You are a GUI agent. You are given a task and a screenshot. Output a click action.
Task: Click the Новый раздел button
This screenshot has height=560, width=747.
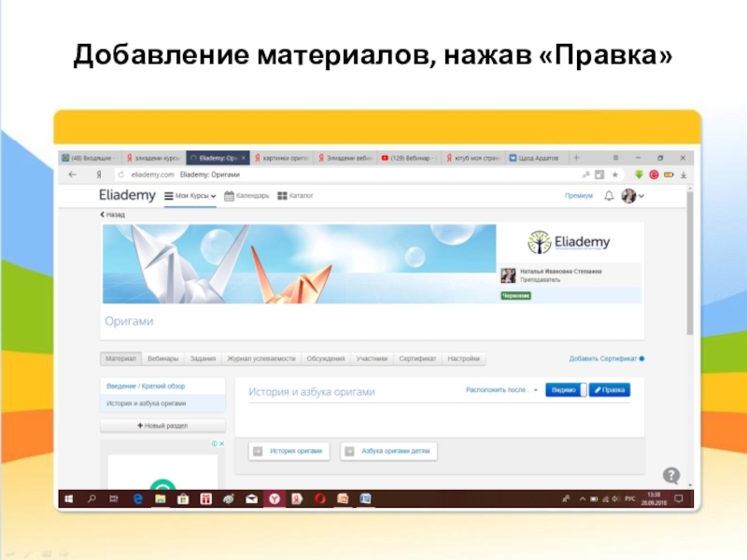(x=162, y=426)
